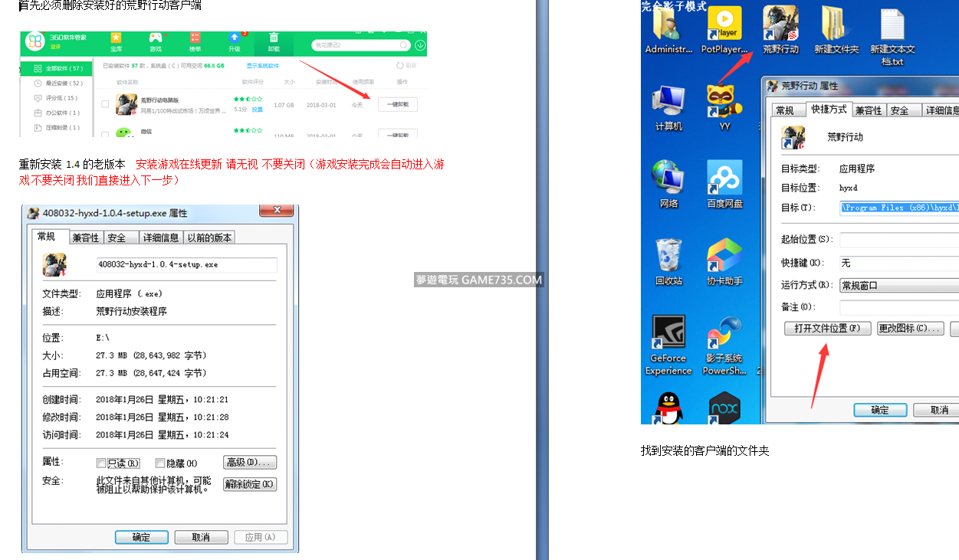Viewport: 959px width, 560px height.
Task: Select 评分低 (15) in sidebar
Action: click(56, 98)
